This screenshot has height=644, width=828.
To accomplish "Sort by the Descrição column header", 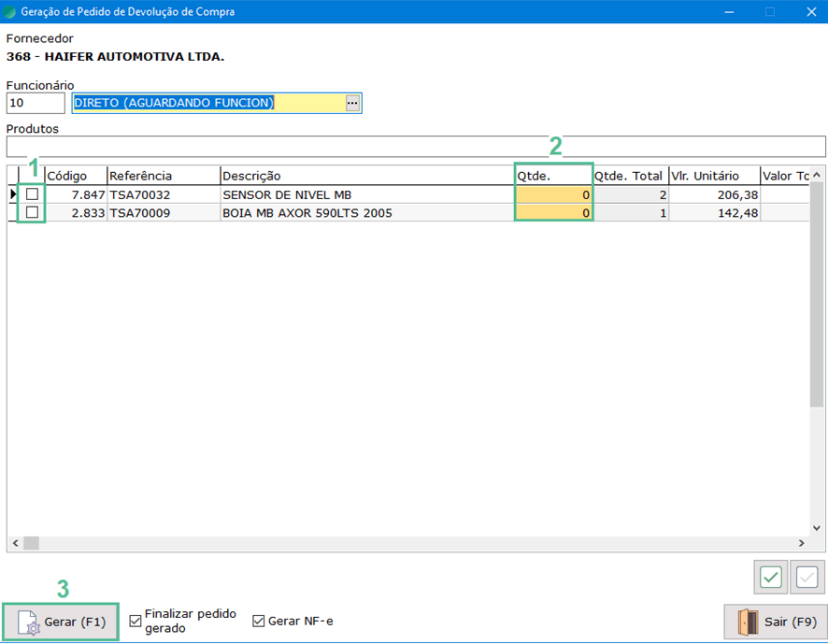I will click(x=366, y=176).
